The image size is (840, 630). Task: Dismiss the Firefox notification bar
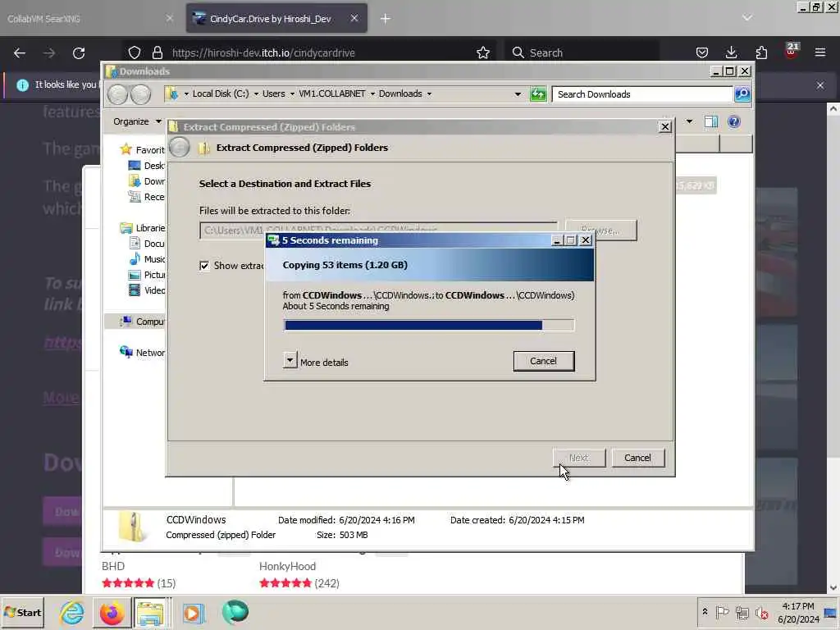(x=820, y=85)
